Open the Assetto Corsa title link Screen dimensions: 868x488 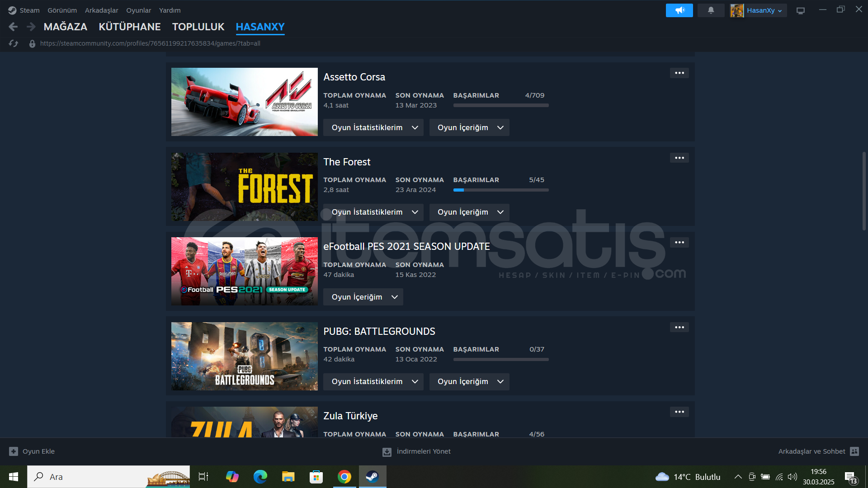point(354,77)
